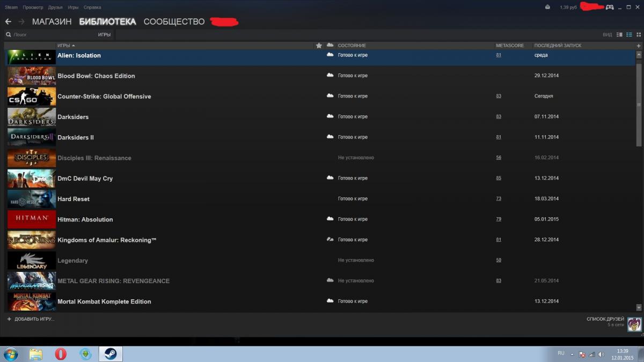Select Hard Reset in the game list
Viewport: 644px width, 362px height.
[74, 199]
